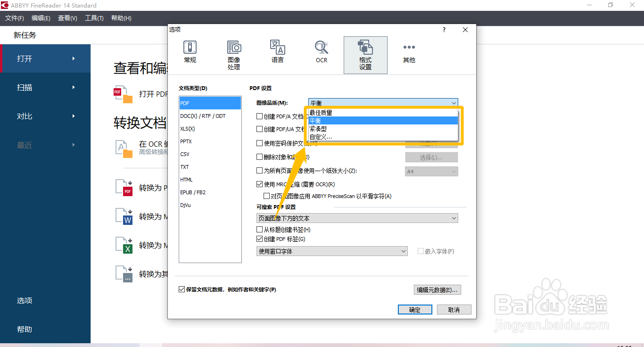Uncheck 使用 MRC 压缩 checkbox
This screenshot has height=347, width=644.
259,184
